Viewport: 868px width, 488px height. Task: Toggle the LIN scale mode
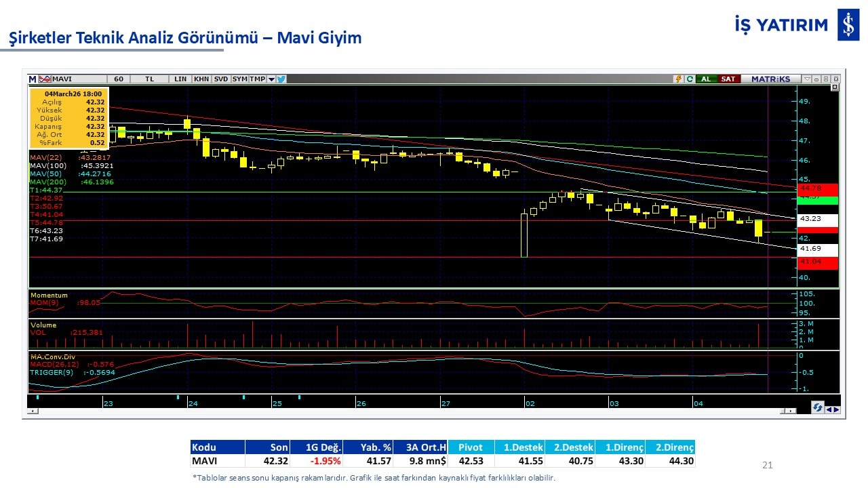click(x=180, y=79)
